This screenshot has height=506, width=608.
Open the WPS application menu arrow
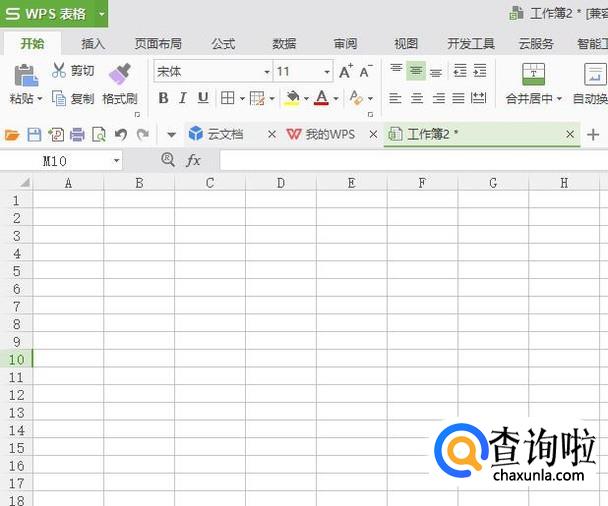[102, 14]
